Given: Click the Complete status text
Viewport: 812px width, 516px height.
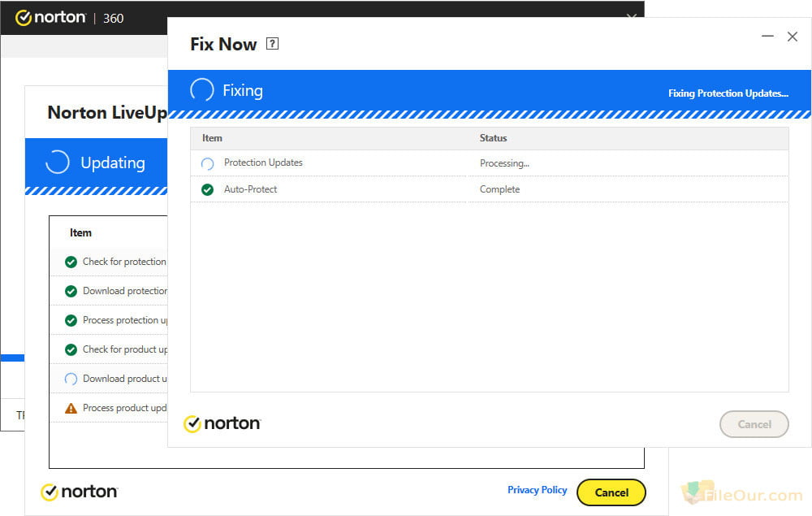Looking at the screenshot, I should (499, 189).
